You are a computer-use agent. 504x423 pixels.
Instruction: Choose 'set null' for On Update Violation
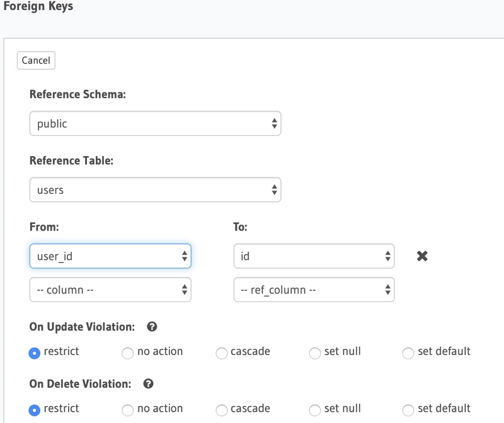point(315,353)
